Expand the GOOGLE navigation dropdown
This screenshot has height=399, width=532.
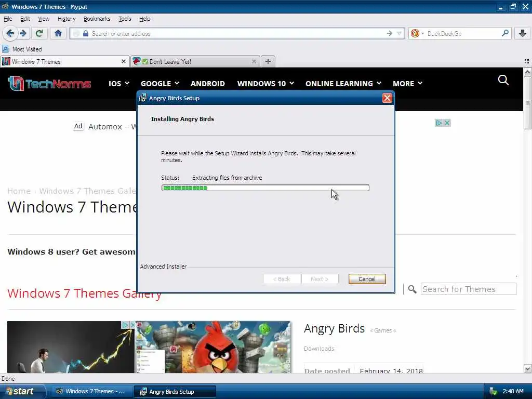pyautogui.click(x=160, y=84)
